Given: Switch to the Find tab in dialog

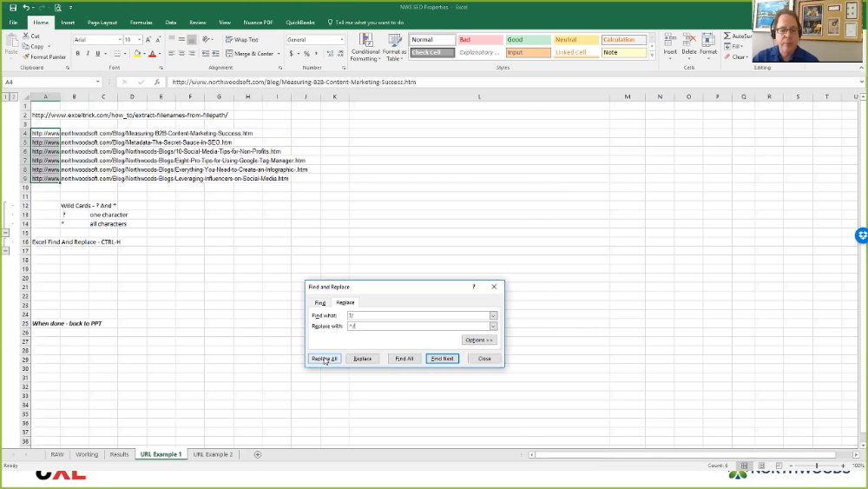Looking at the screenshot, I should point(320,303).
